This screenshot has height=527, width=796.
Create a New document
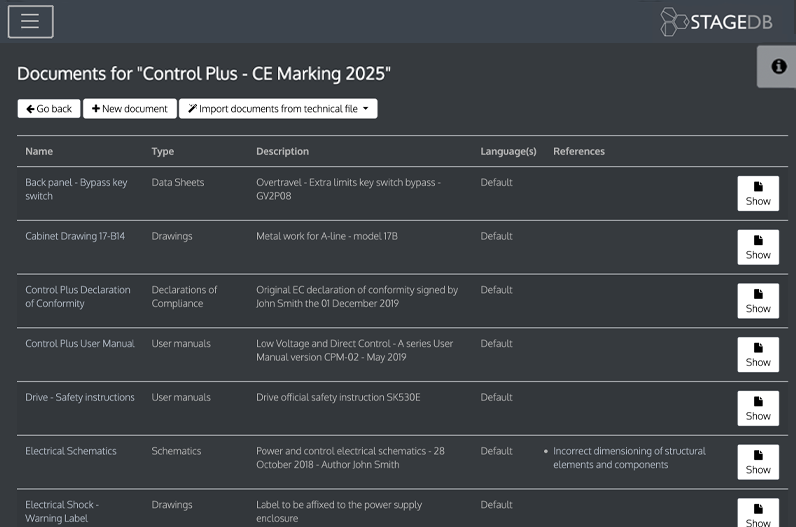(x=130, y=108)
